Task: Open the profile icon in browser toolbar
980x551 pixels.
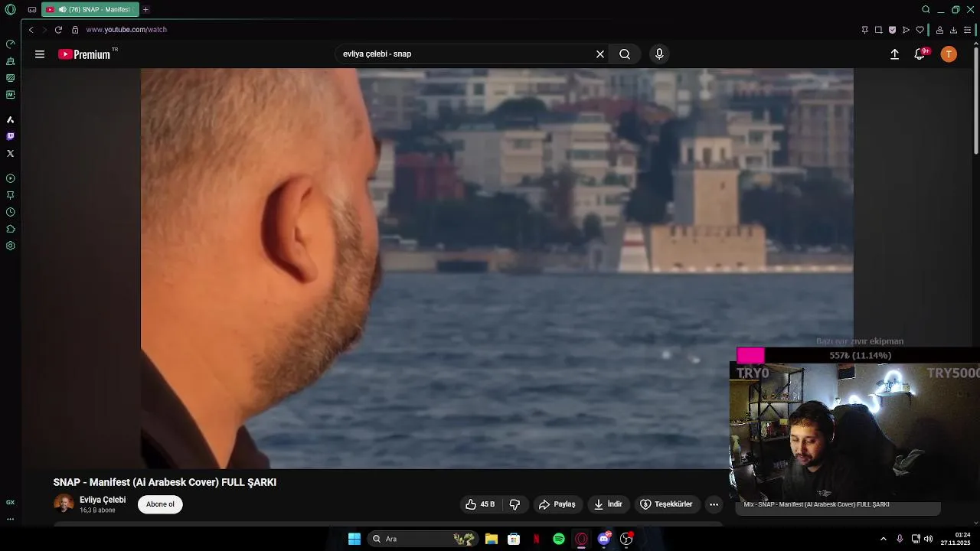Action: click(x=939, y=30)
